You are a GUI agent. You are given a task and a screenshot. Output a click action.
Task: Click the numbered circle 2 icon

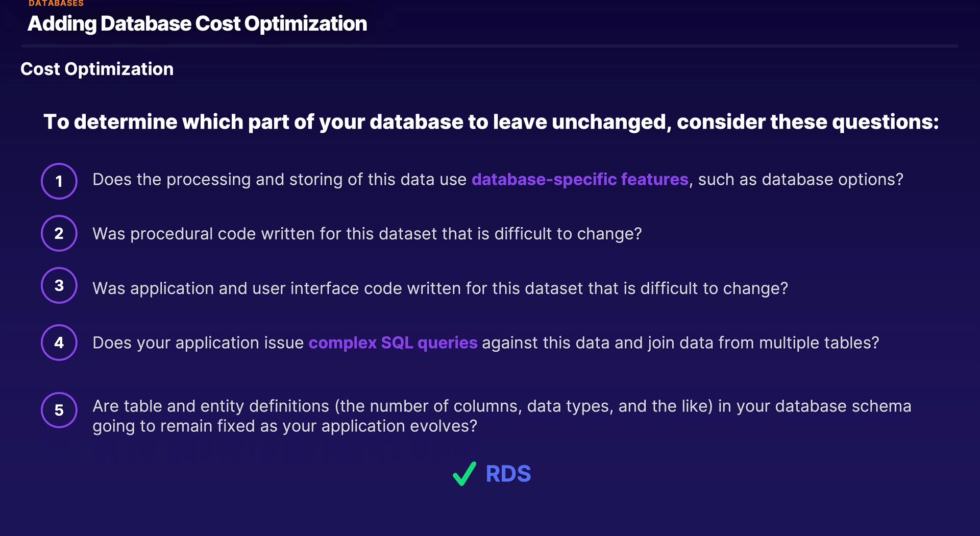59,233
